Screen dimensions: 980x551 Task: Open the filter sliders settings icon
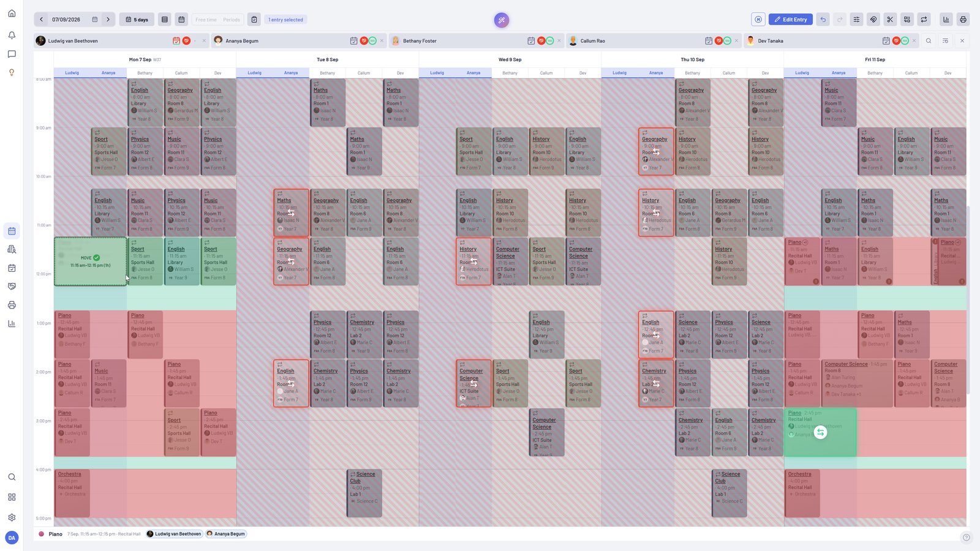(x=857, y=20)
